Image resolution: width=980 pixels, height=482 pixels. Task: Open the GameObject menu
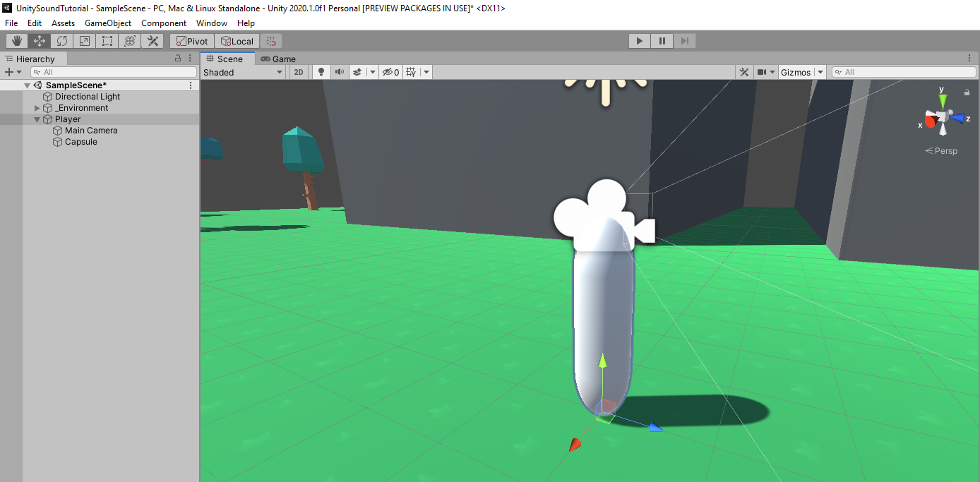107,23
